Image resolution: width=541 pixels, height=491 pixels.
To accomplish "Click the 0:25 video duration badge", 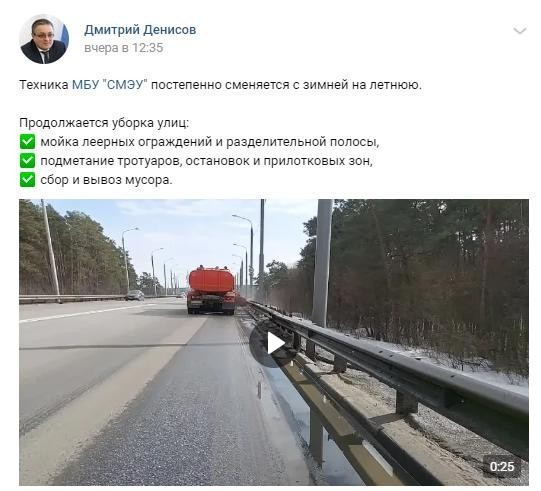I will click(x=502, y=467).
